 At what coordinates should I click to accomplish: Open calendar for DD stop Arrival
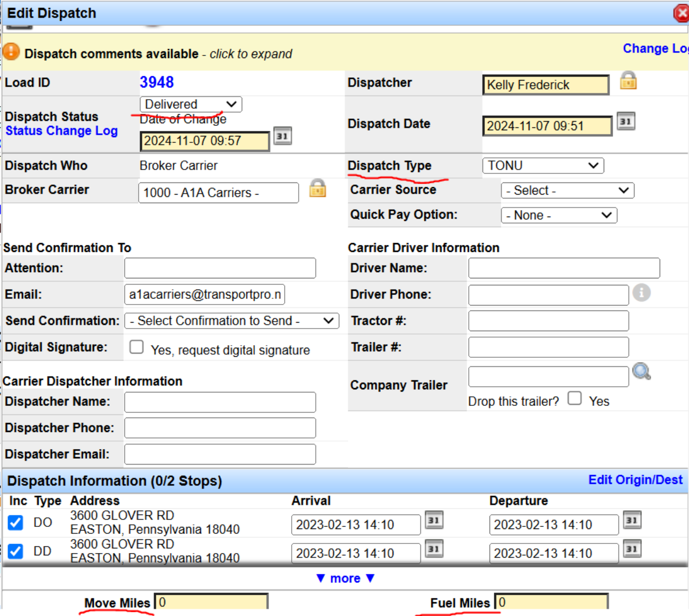coord(434,549)
